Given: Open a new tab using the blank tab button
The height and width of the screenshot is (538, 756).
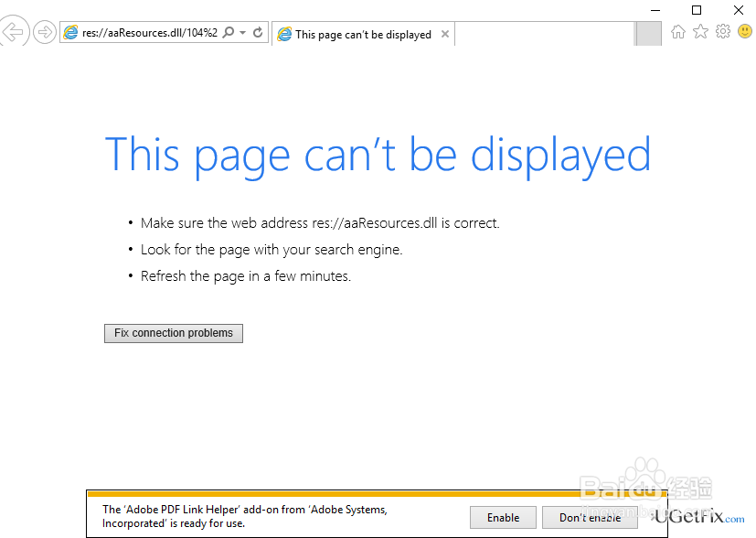Looking at the screenshot, I should tap(648, 33).
